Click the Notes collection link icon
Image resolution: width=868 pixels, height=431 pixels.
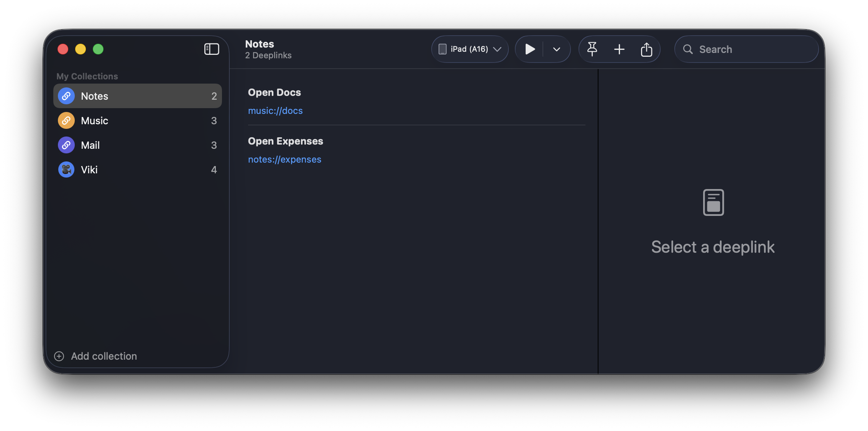[x=66, y=96]
